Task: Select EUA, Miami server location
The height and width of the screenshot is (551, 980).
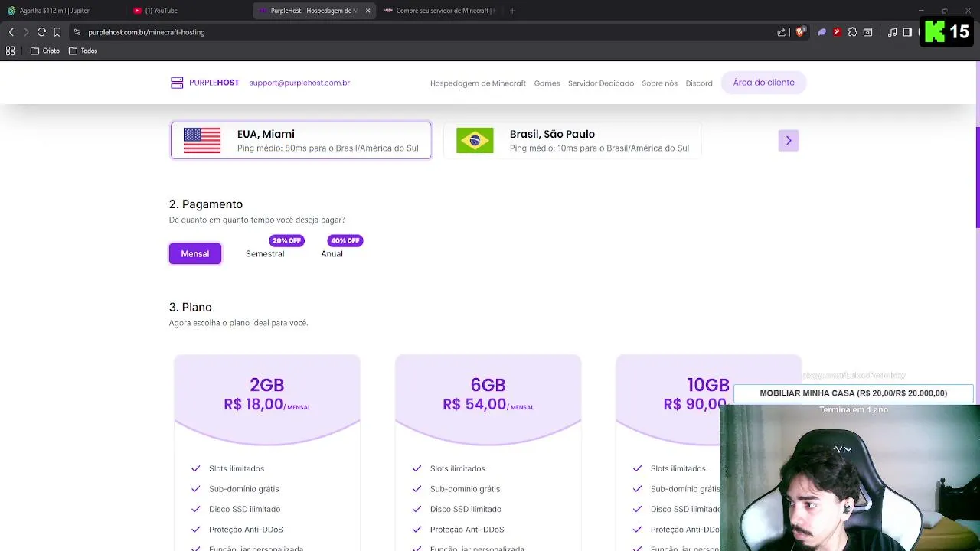Action: tap(301, 140)
